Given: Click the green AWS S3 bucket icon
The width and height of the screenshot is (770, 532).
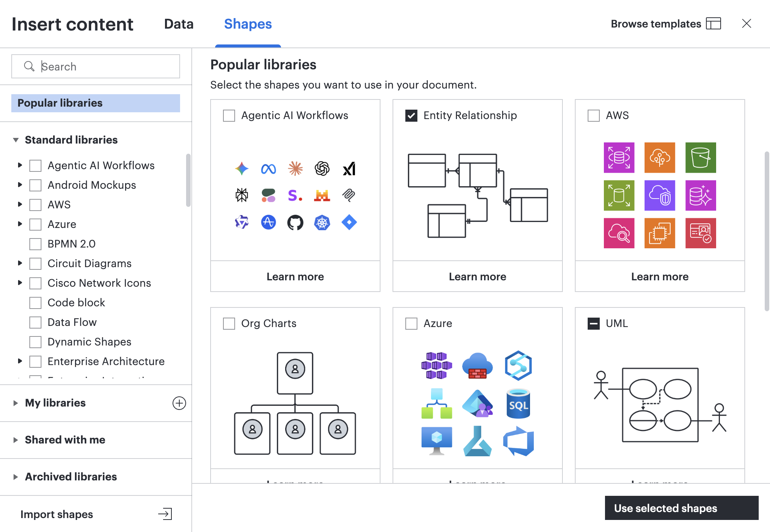Looking at the screenshot, I should point(701,157).
